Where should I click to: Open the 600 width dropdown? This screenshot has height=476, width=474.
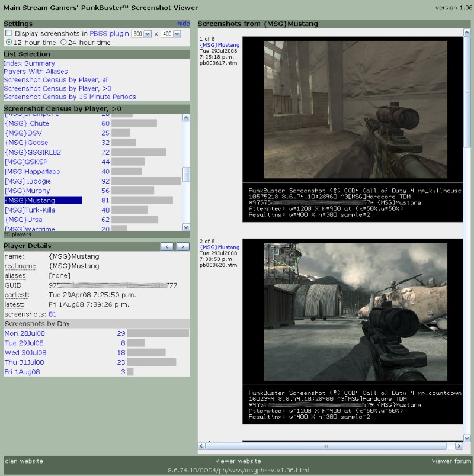click(140, 34)
